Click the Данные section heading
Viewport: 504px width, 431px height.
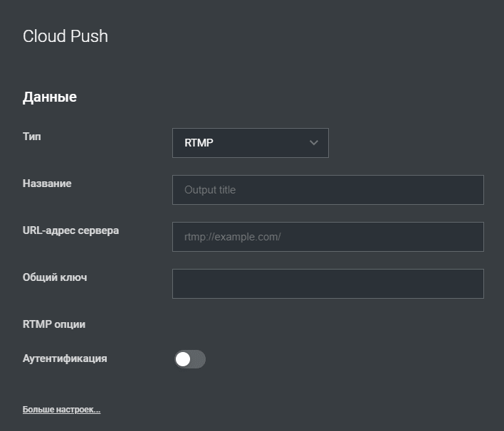(x=50, y=97)
